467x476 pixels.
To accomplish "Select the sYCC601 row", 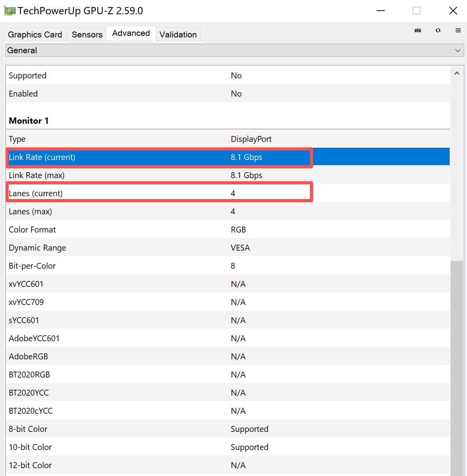I will point(228,320).
